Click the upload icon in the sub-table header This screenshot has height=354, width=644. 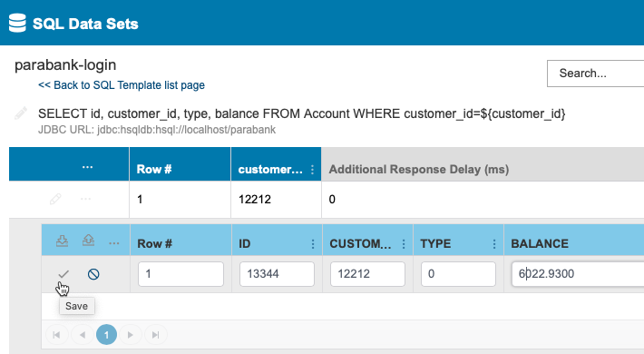pos(88,241)
